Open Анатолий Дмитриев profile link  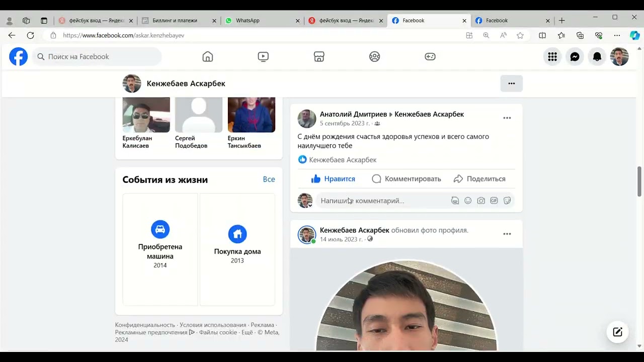[x=353, y=114]
